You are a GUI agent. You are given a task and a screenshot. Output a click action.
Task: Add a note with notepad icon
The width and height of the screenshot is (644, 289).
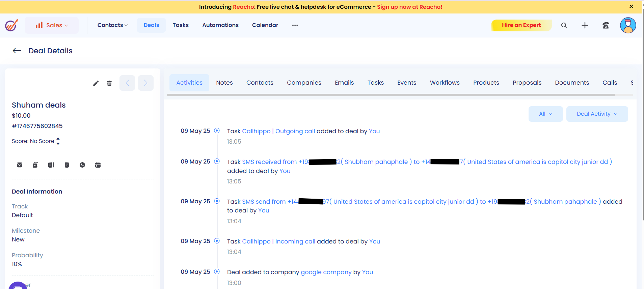click(x=67, y=165)
